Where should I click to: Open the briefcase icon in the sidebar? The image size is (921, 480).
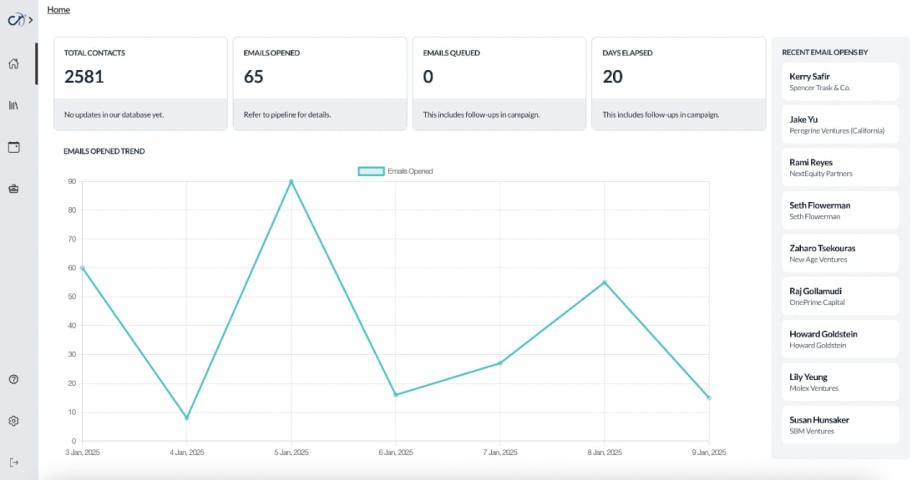coord(14,188)
